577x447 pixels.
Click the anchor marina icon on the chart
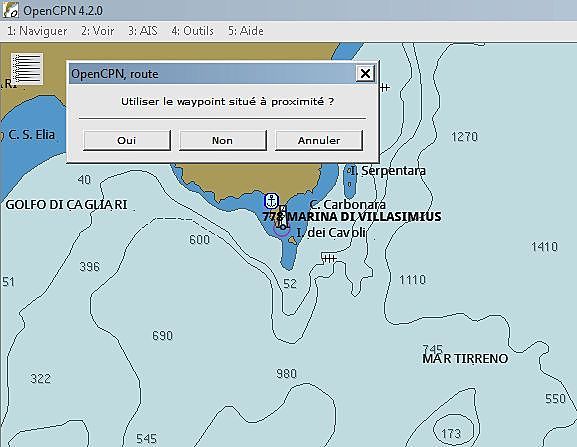pos(272,201)
